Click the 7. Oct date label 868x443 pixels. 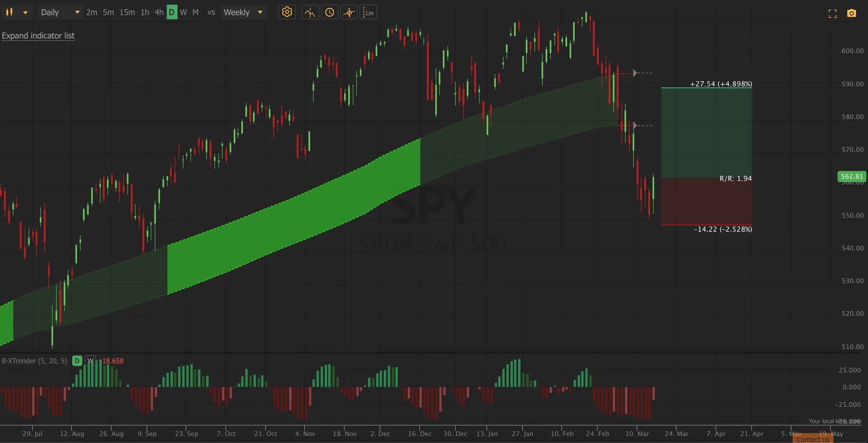[226, 434]
